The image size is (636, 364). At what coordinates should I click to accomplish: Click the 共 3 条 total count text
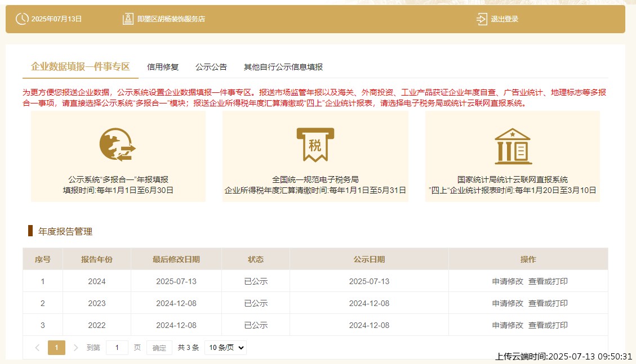click(x=188, y=347)
